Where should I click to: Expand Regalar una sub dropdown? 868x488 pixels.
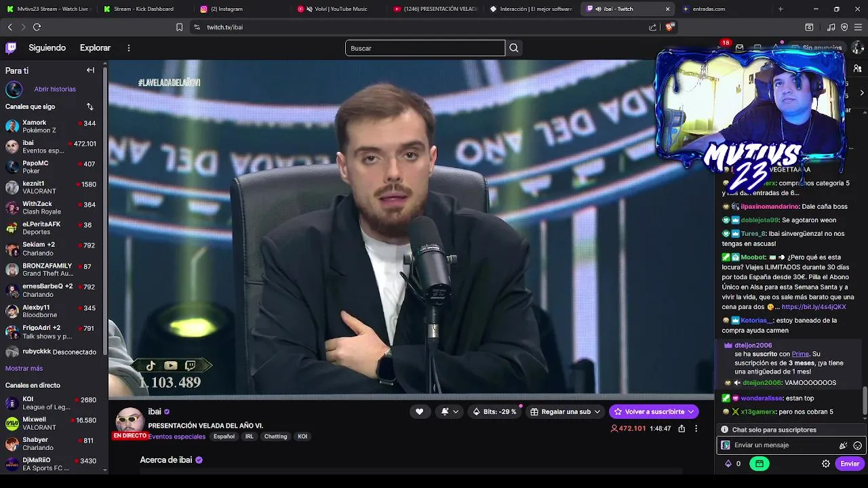[565, 411]
